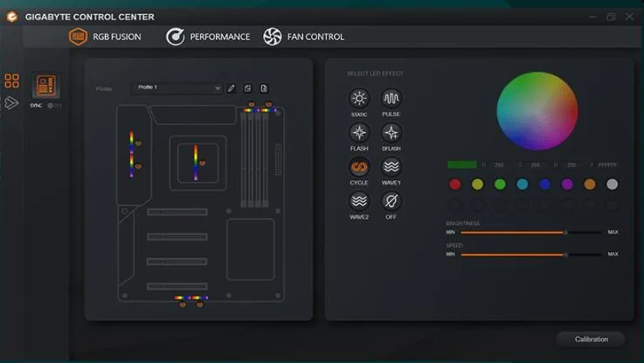Pick the red color swatch
Image resolution: width=644 pixels, height=363 pixels.
tap(454, 184)
